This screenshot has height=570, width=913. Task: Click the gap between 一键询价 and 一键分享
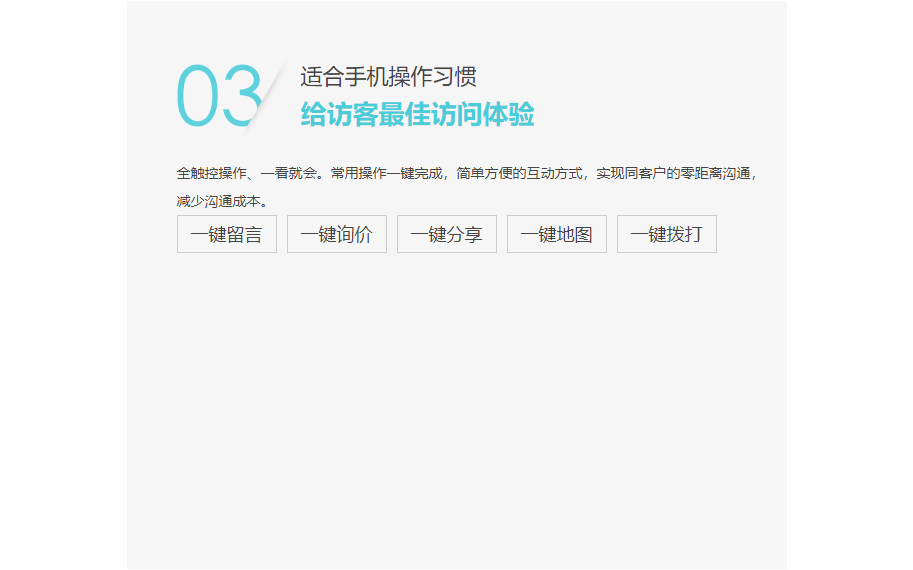tap(392, 234)
